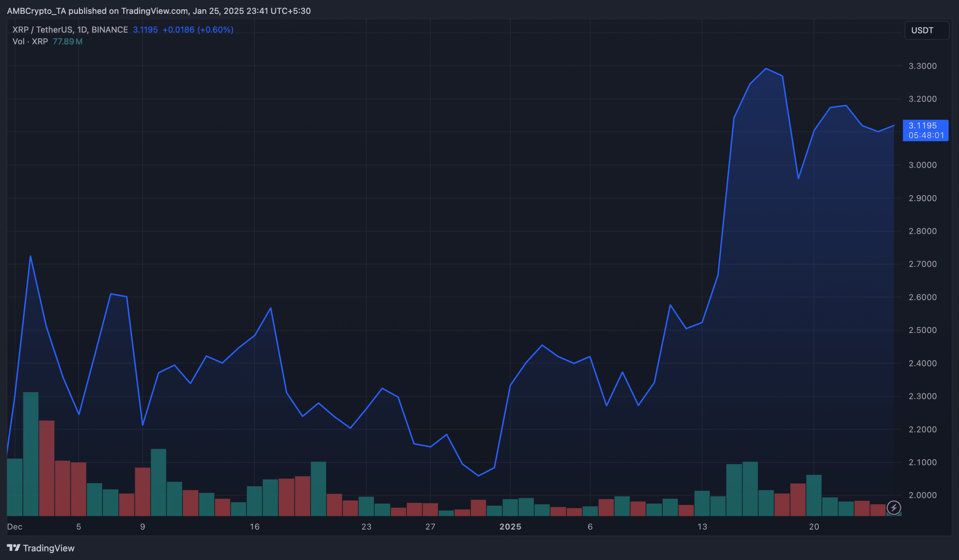Select the volume value 77.89 M
This screenshot has height=560, width=959.
coord(67,42)
